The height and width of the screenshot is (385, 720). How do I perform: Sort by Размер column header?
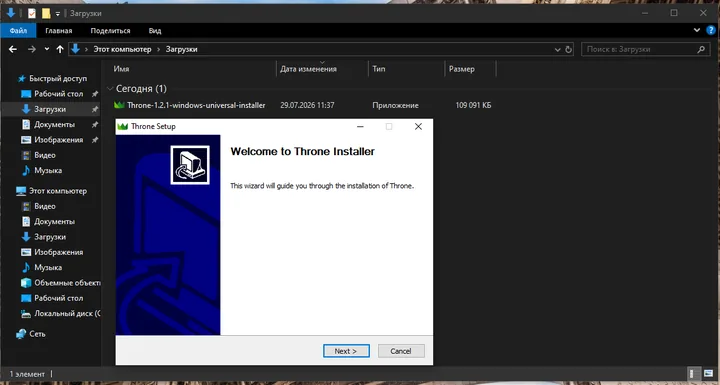[462, 69]
